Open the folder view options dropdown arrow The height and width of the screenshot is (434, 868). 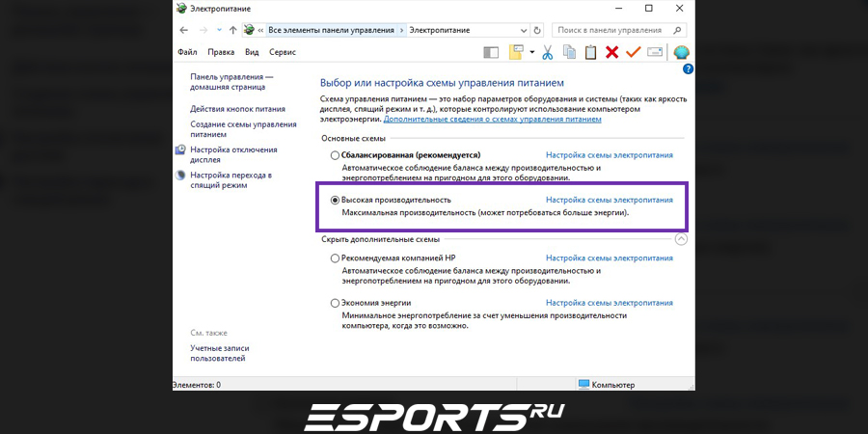pos(531,52)
